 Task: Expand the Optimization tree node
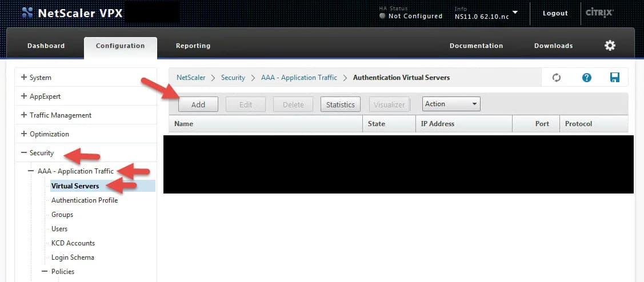(x=24, y=134)
